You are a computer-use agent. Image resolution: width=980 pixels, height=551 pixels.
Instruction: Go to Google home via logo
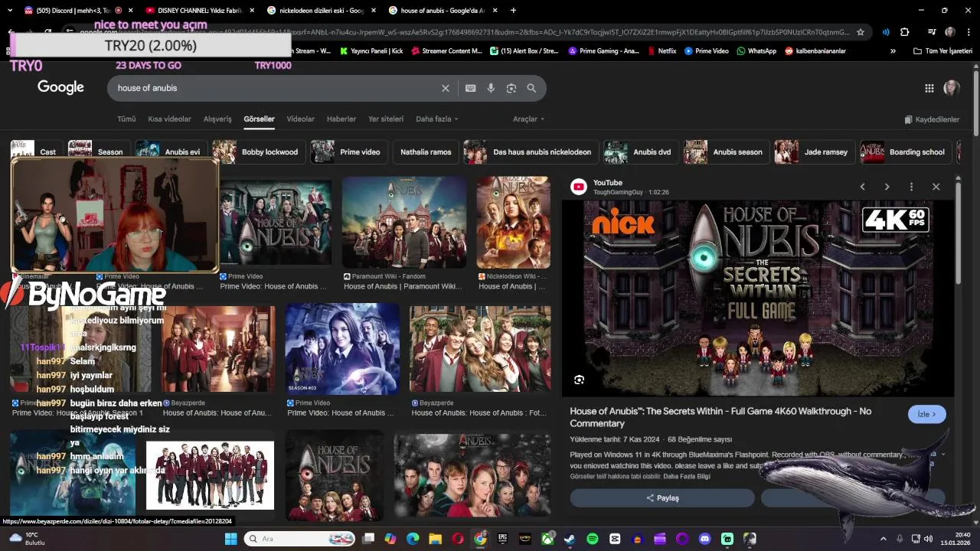(60, 87)
